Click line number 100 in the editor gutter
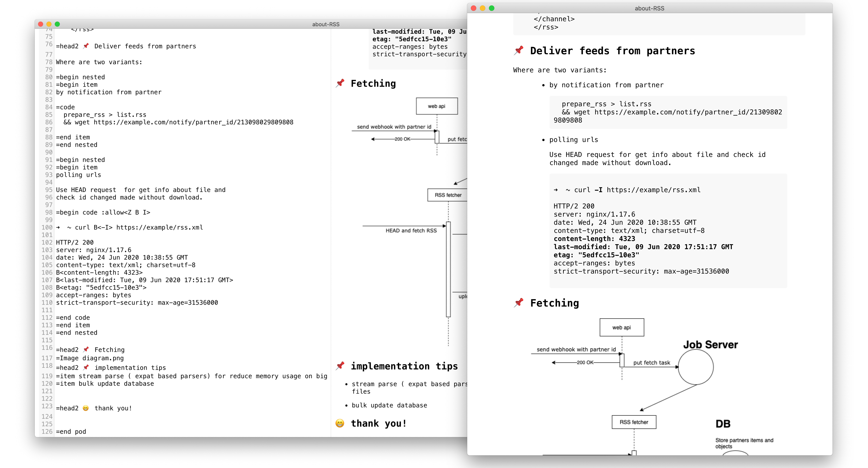 point(47,227)
